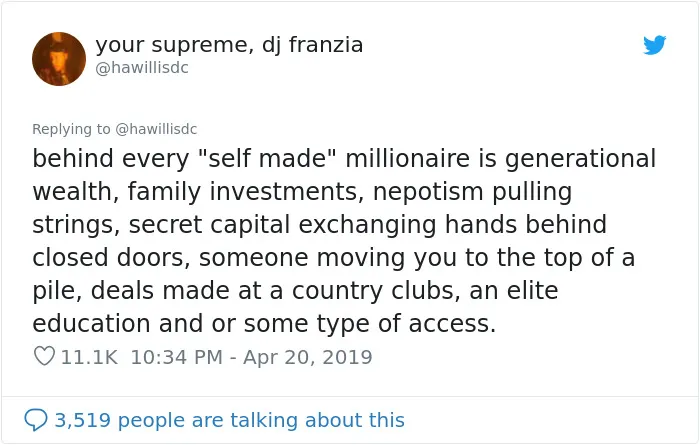Screen dimensions: 700x445
Task: Click the 11.1K likes count
Action: point(89,357)
